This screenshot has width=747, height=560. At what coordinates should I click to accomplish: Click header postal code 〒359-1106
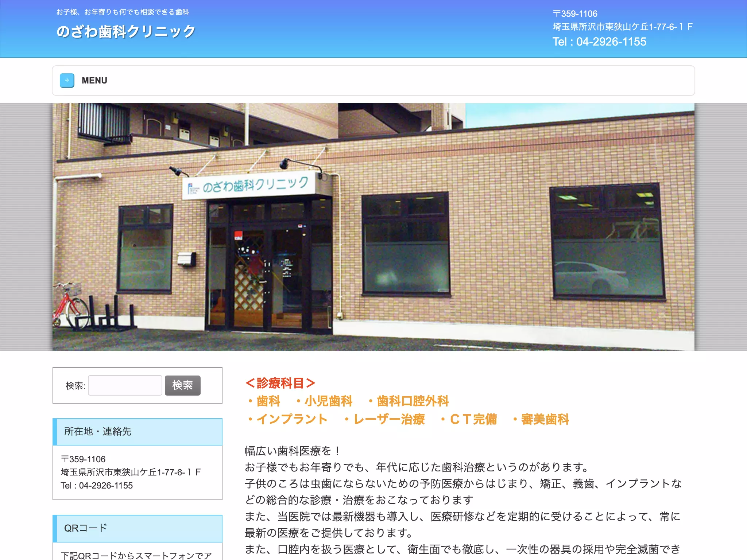pos(575,13)
